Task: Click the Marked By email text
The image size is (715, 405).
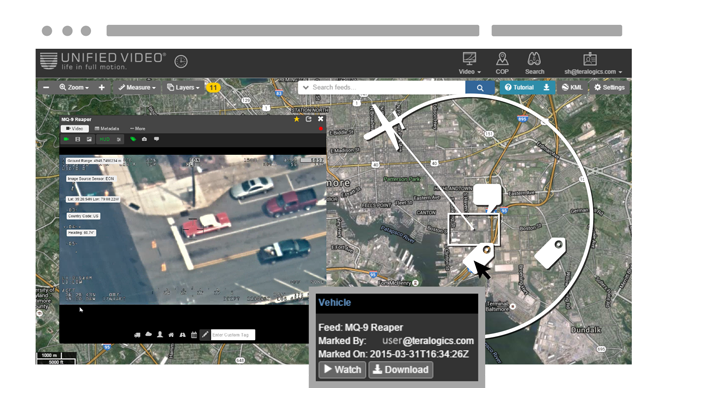Action: click(428, 341)
